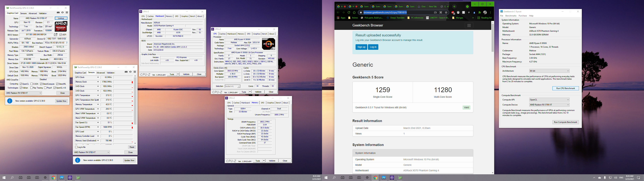The image size is (644, 181).
Task: Click the Chrome page vertical scrollbar
Action: point(493,38)
